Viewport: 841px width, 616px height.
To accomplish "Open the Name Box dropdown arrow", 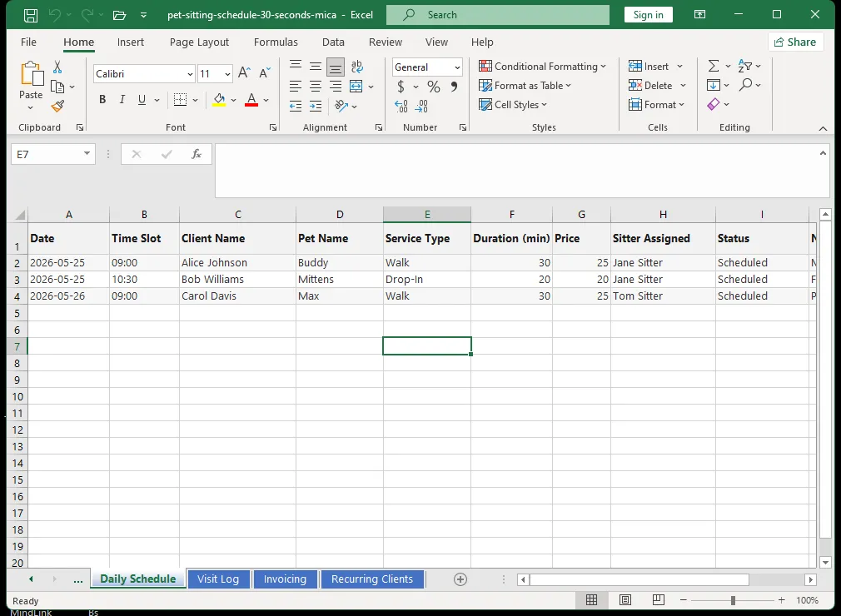I will (87, 154).
